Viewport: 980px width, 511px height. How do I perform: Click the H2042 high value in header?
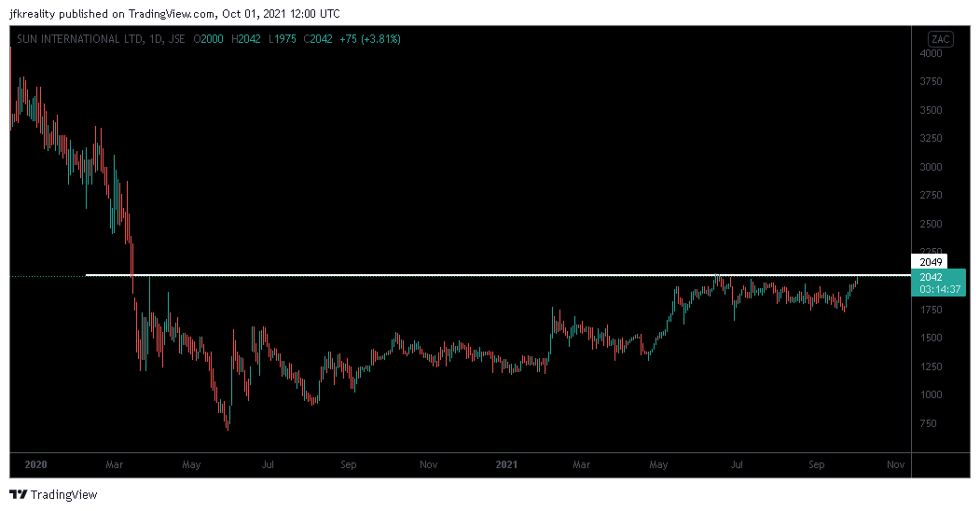tap(245, 39)
